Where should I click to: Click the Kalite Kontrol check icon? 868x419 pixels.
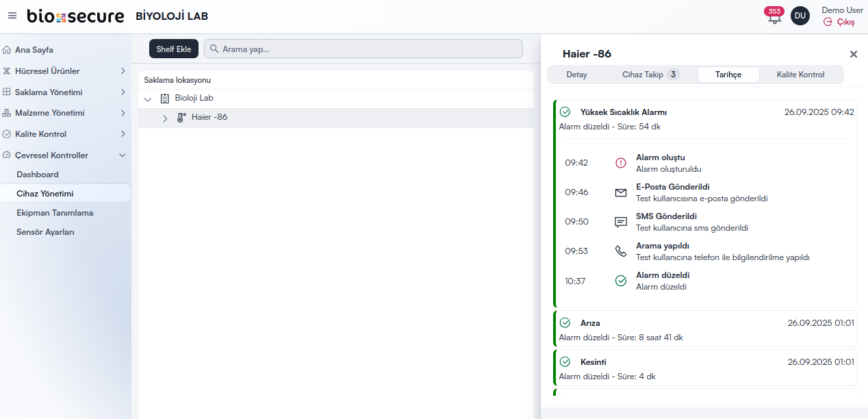coord(7,134)
